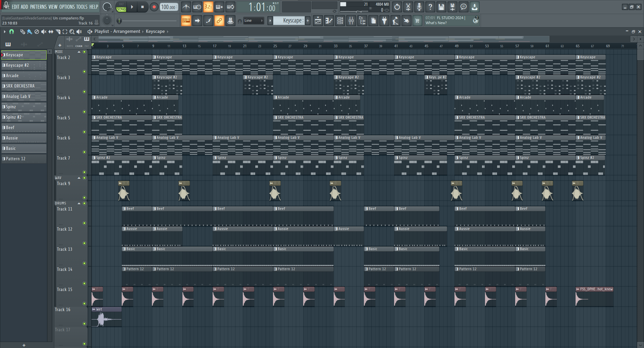This screenshot has height=348, width=644.
Task: Open the Playlist options menu arrow
Action: click(4, 32)
